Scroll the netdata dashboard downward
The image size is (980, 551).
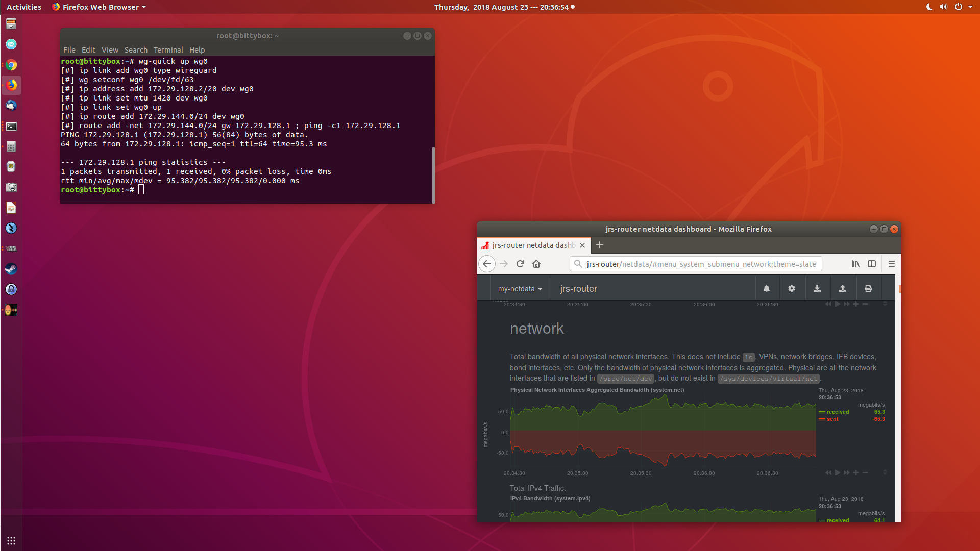tap(899, 518)
